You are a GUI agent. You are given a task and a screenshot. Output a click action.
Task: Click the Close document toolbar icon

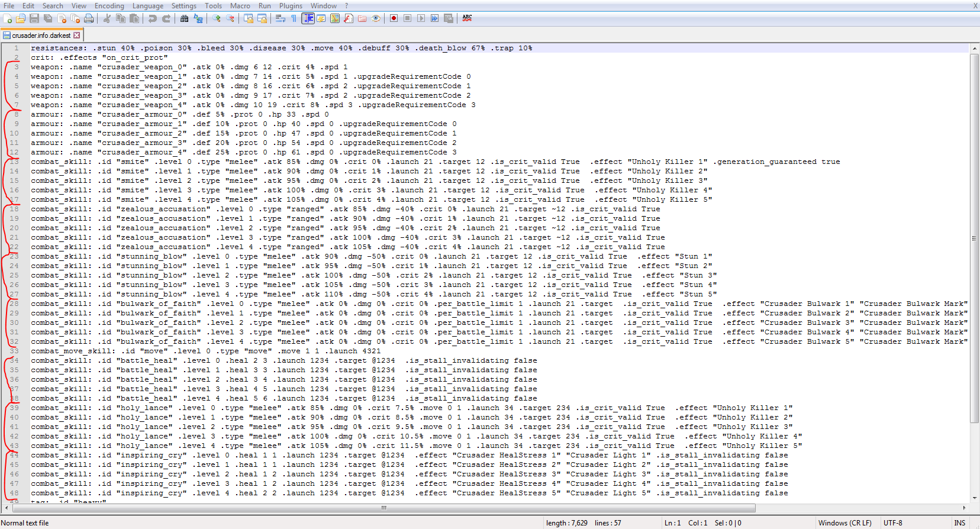tap(62, 18)
